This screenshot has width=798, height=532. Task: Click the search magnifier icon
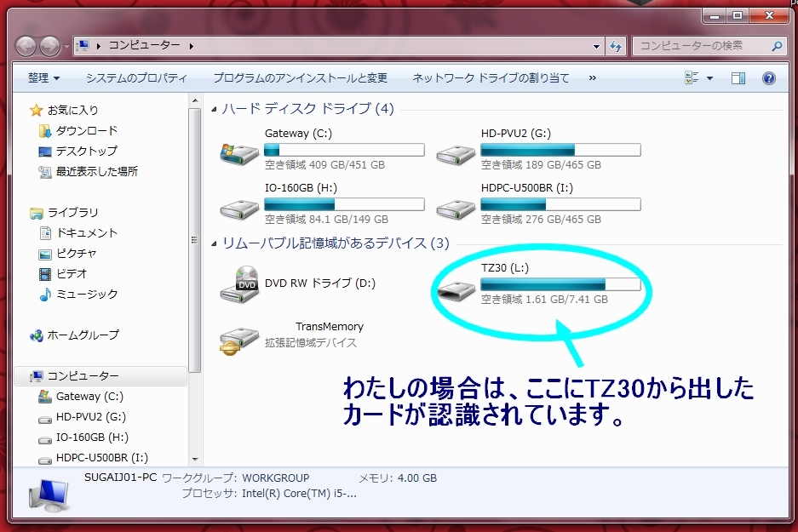[x=777, y=46]
